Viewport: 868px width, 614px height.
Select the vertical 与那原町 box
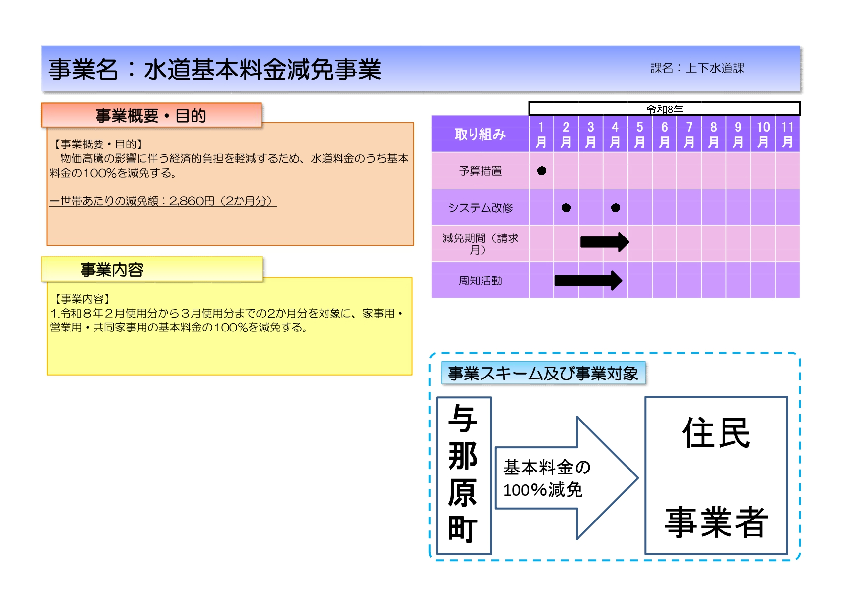[x=464, y=475]
